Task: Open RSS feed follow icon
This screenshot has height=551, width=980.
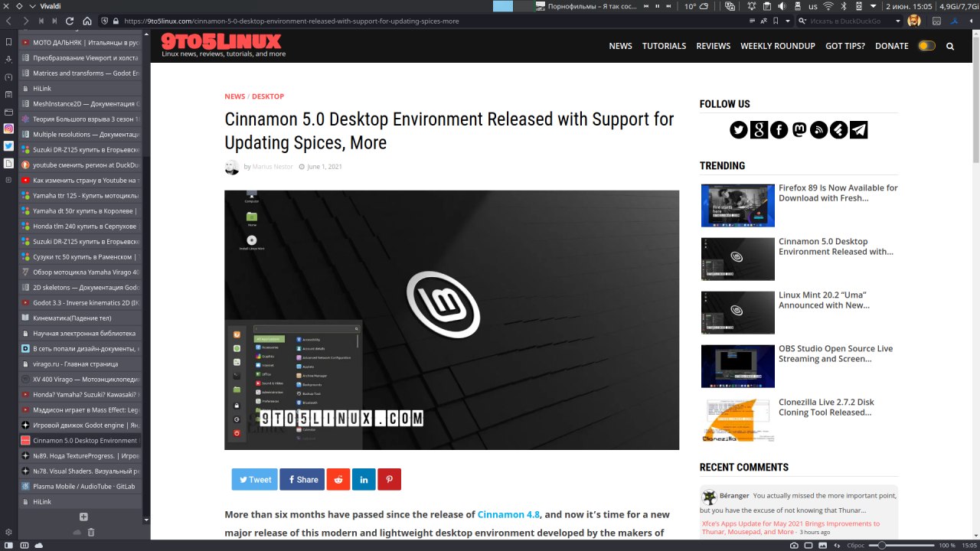Action: [819, 130]
